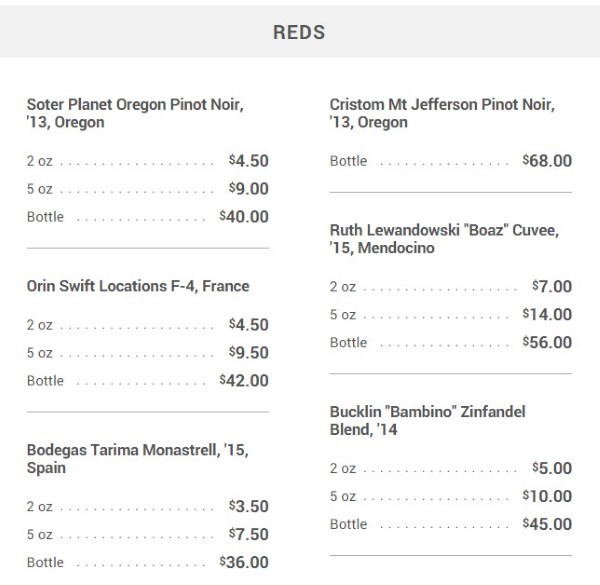Image resolution: width=600 pixels, height=585 pixels.
Task: Pick the Boaz Cuvee $56.00 bottle
Action: click(x=451, y=342)
